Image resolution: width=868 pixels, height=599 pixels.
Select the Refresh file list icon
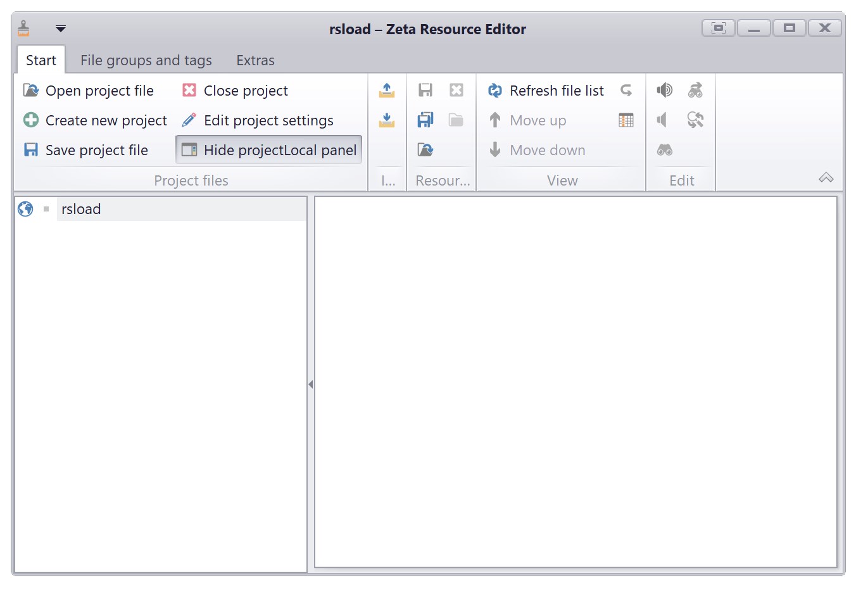(494, 91)
